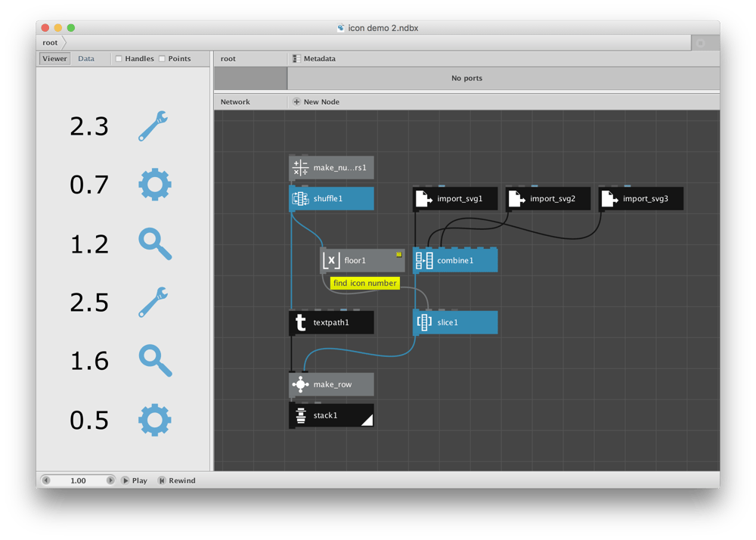Click the wrench icon beside 2.5
Screen dimensions: 756x540
click(153, 303)
